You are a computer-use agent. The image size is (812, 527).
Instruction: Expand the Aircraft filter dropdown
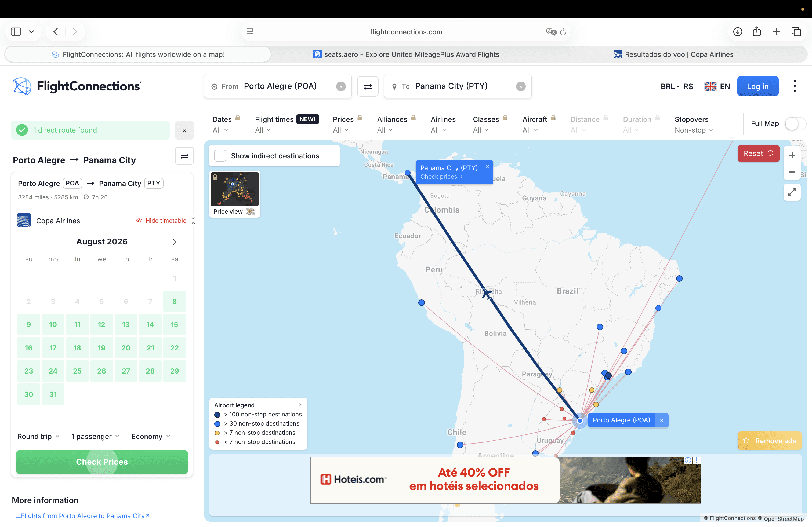(531, 130)
